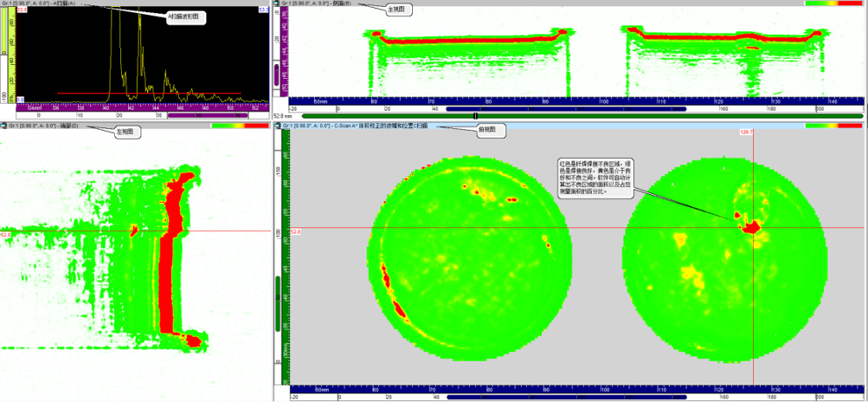Click the A-scan pane title icon
This screenshot has height=402, width=868.
(x=3, y=3)
